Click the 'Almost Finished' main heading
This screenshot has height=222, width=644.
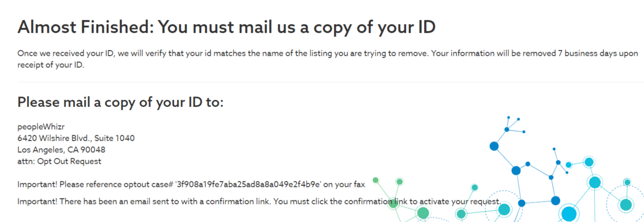pos(227,28)
